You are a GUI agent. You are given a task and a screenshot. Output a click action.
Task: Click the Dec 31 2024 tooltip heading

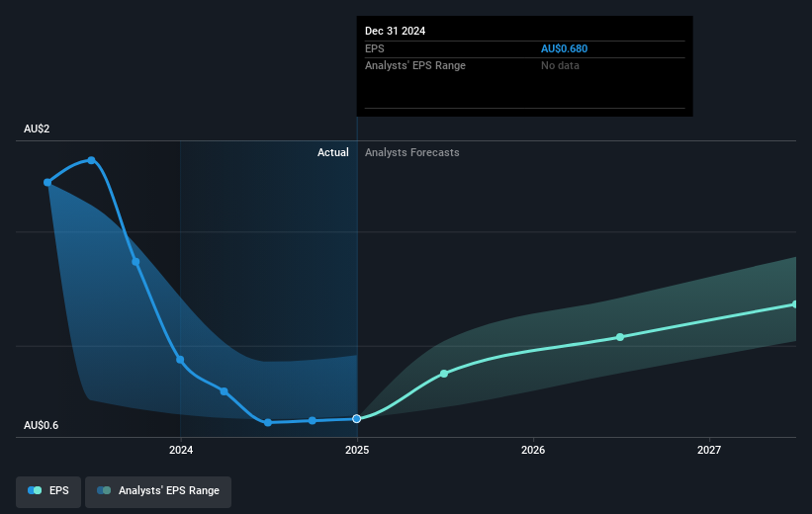pyautogui.click(x=396, y=31)
